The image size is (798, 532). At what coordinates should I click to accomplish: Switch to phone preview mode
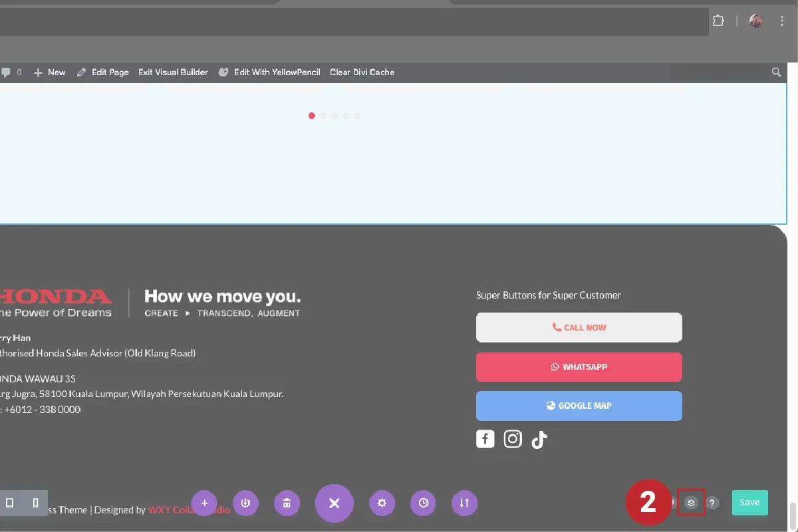point(36,503)
